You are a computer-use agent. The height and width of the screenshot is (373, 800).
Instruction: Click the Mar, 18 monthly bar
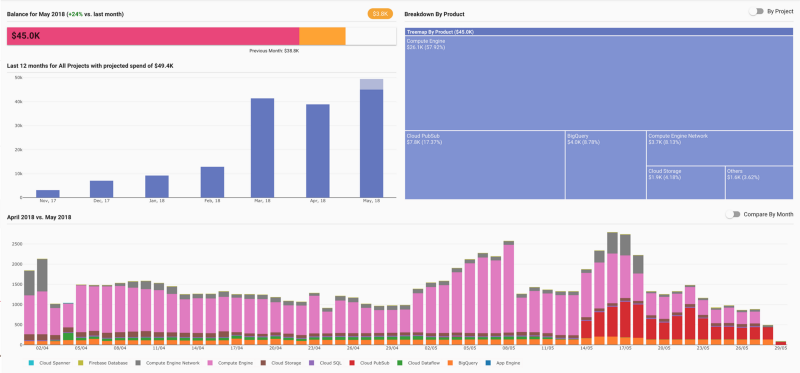coord(262,148)
